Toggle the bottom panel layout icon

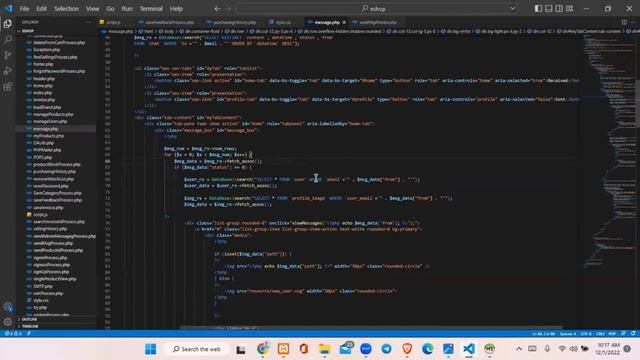(x=549, y=9)
